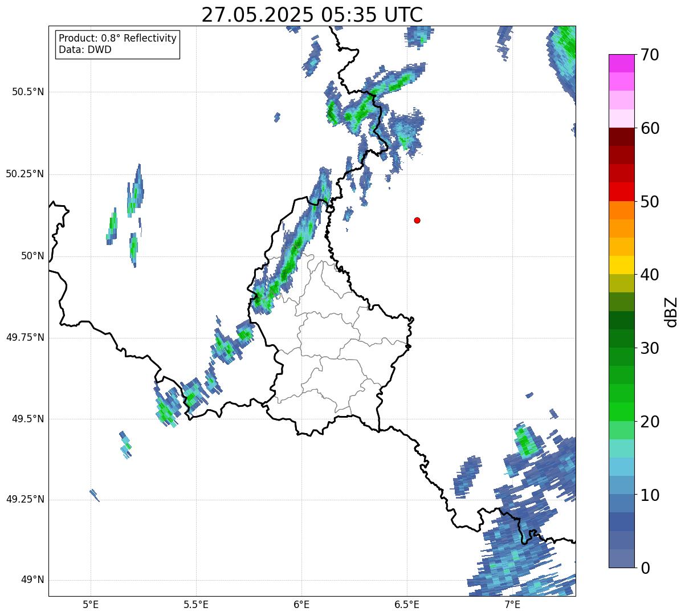Pick the bright green swatch just above 20

[622, 411]
